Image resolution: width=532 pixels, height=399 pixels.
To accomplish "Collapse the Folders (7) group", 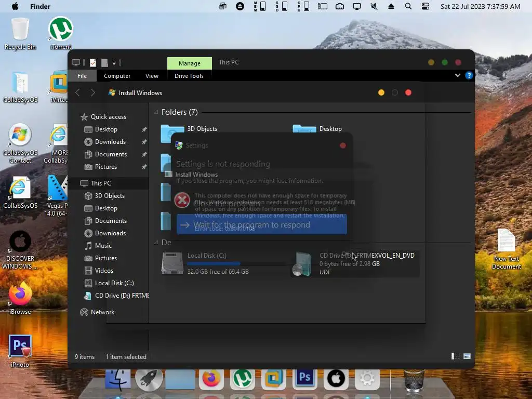I will coord(156,112).
